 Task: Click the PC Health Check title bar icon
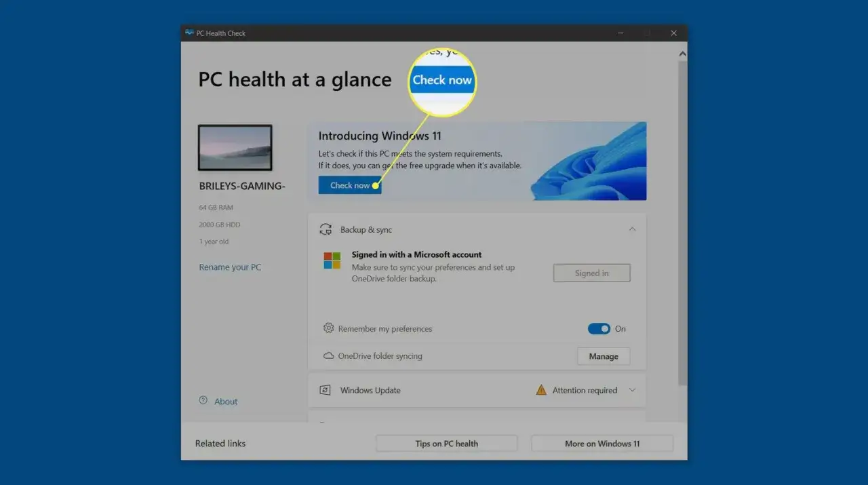click(x=189, y=33)
